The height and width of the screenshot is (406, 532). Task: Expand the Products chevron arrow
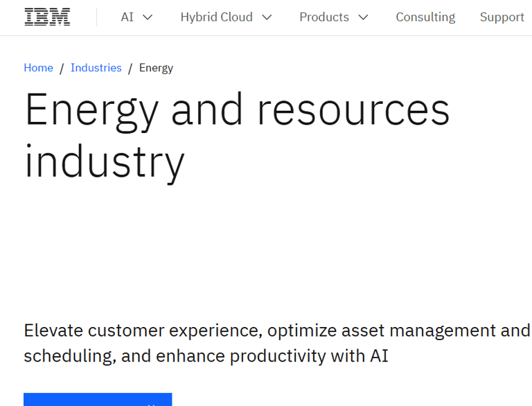pyautogui.click(x=364, y=17)
